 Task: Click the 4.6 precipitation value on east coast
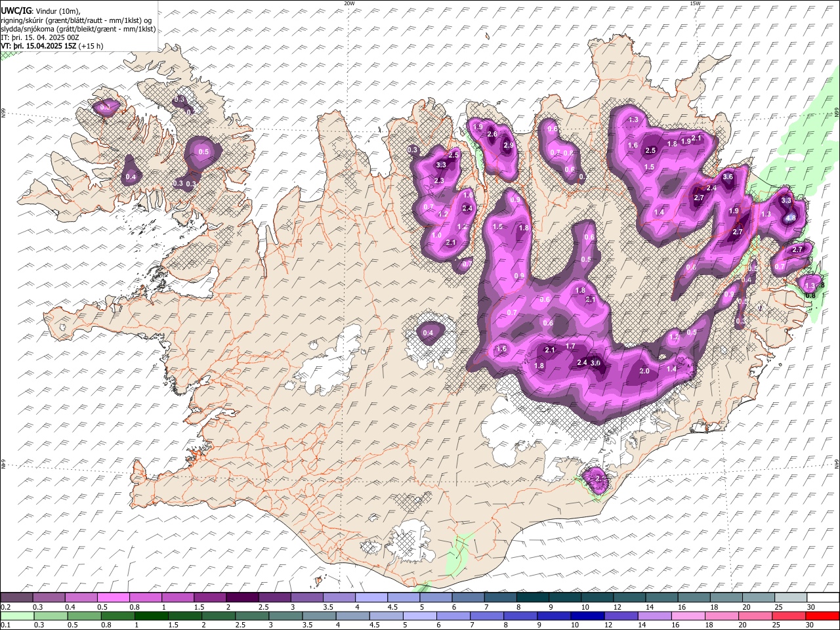click(790, 218)
